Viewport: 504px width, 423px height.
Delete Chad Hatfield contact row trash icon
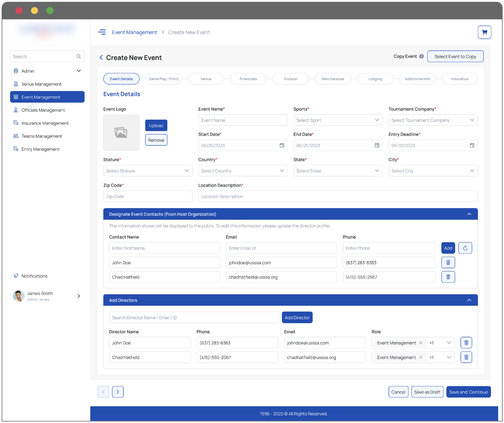coord(448,277)
